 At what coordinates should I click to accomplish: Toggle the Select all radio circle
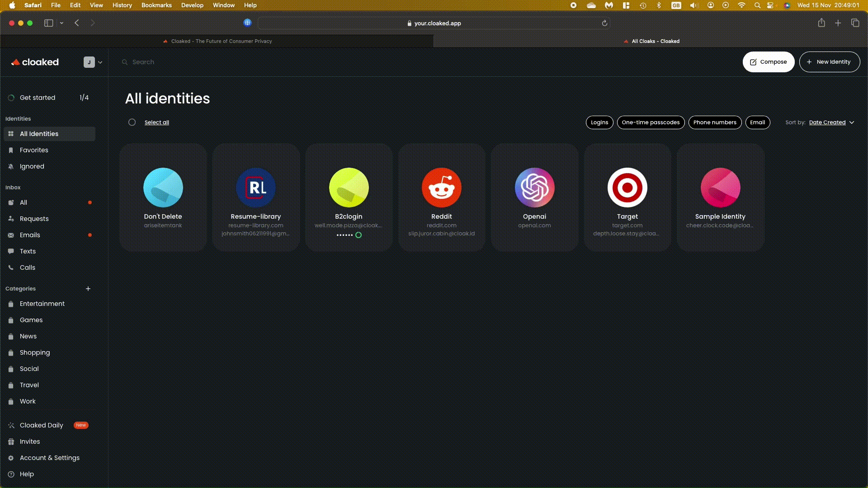pos(132,122)
